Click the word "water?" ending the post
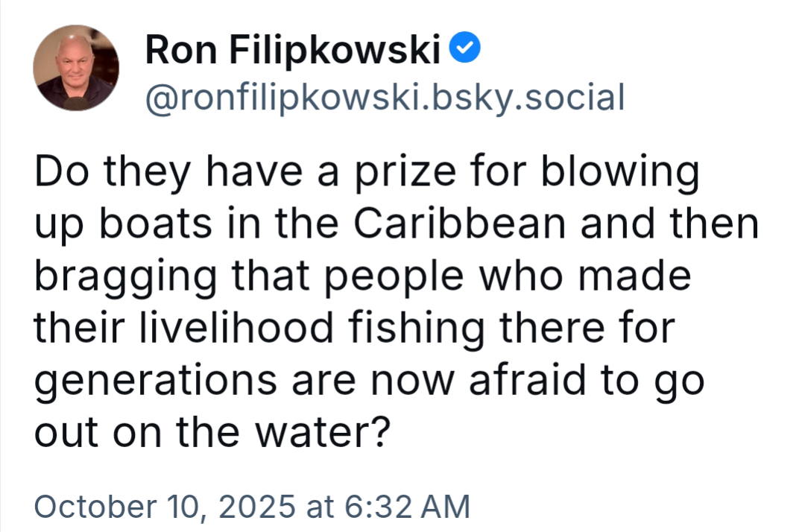 click(326, 431)
